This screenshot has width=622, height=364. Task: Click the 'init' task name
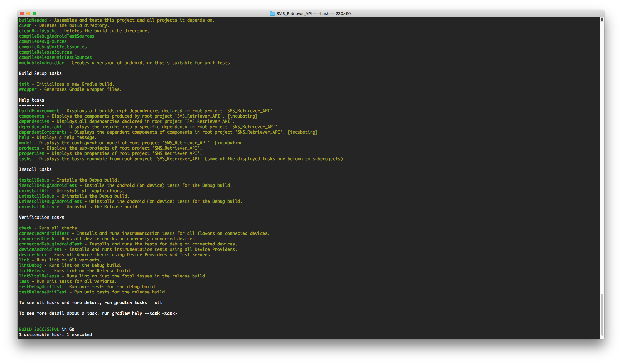point(24,84)
